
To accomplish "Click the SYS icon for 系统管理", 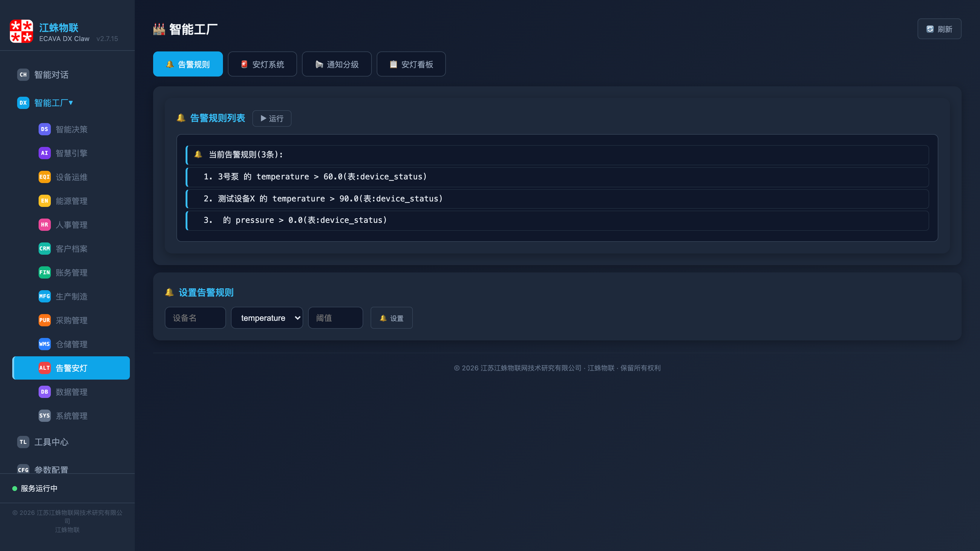I will pyautogui.click(x=44, y=416).
